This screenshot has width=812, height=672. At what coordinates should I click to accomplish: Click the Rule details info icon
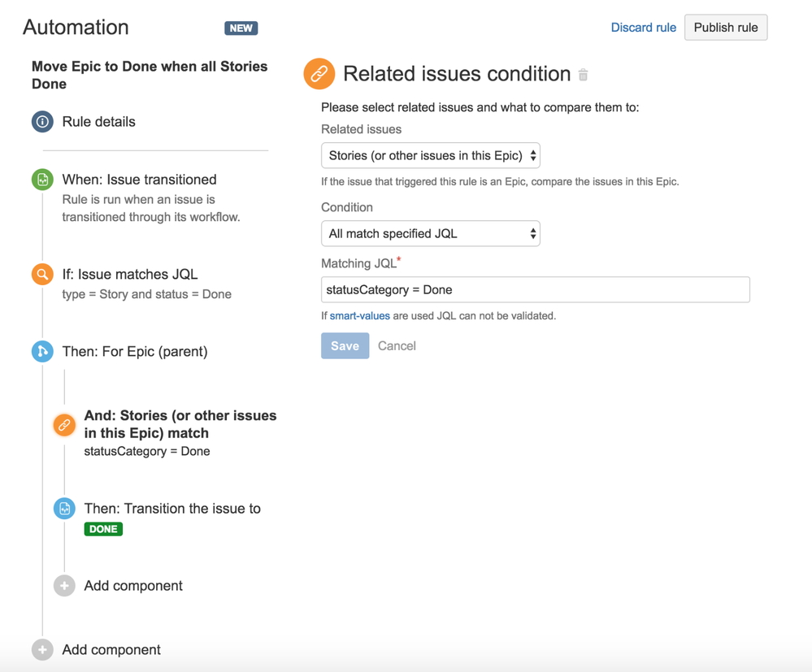click(42, 122)
